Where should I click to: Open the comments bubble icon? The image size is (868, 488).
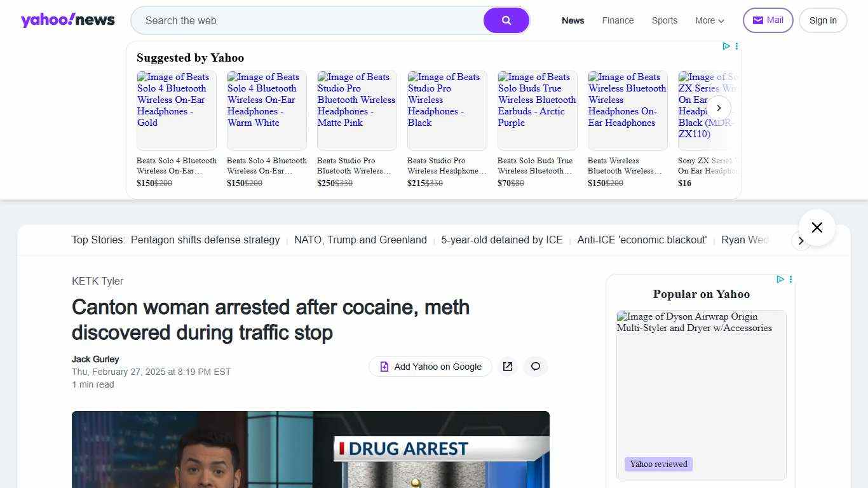pyautogui.click(x=535, y=367)
